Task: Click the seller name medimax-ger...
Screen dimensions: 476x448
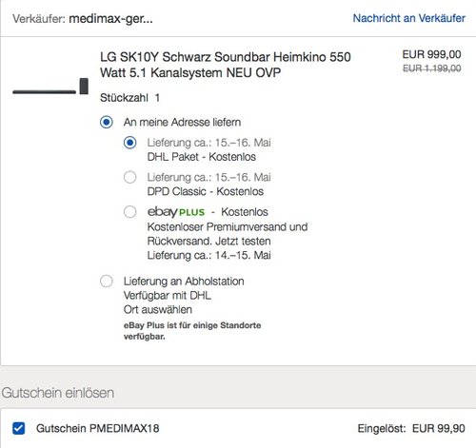Action: coord(110,19)
